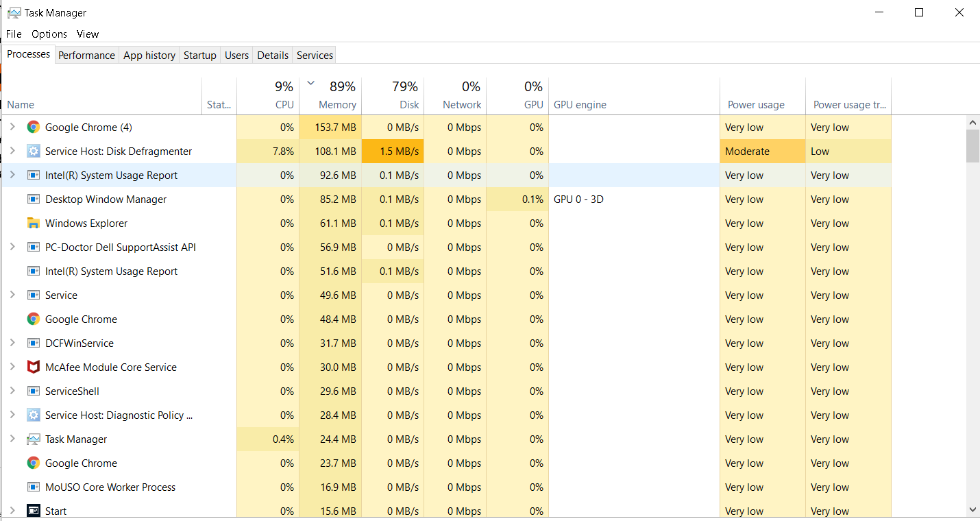Open the Options menu
This screenshot has height=521, width=980.
[x=49, y=34]
